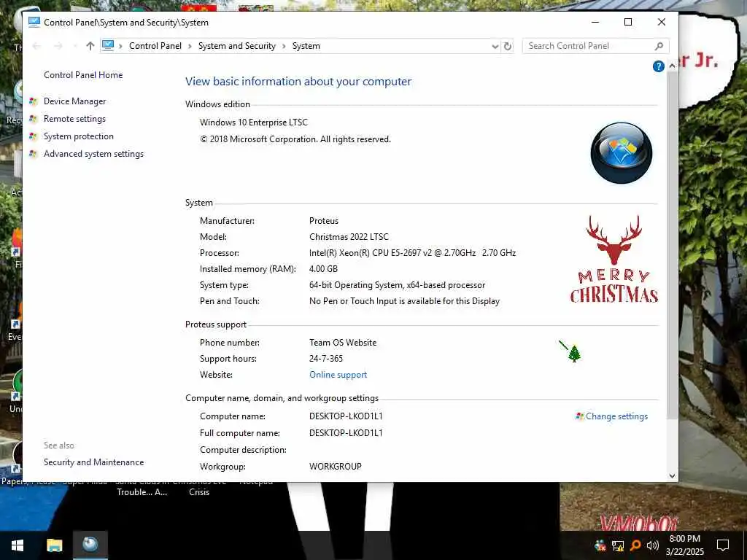Click the network icon in system tray
This screenshot has height=560, width=747.
[618, 545]
